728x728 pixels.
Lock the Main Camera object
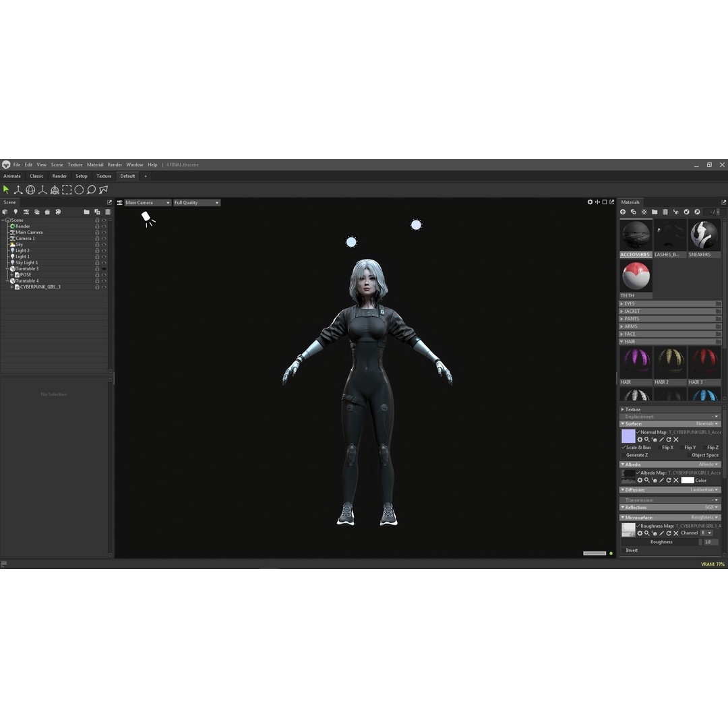coord(97,232)
